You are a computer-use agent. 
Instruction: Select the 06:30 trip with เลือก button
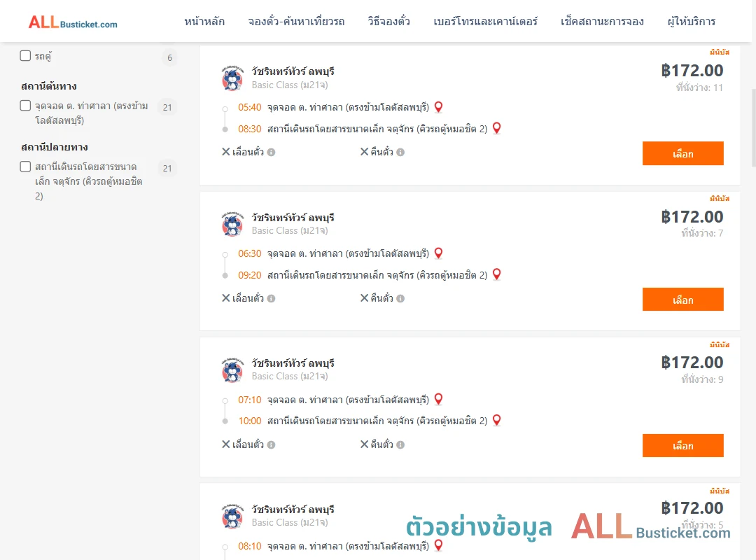[x=682, y=300]
